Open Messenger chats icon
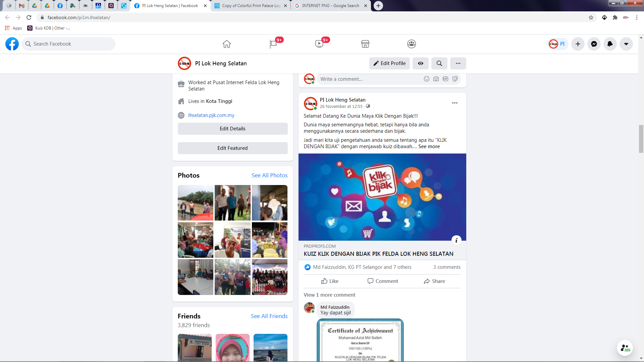Image resolution: width=644 pixels, height=362 pixels. pos(594,44)
